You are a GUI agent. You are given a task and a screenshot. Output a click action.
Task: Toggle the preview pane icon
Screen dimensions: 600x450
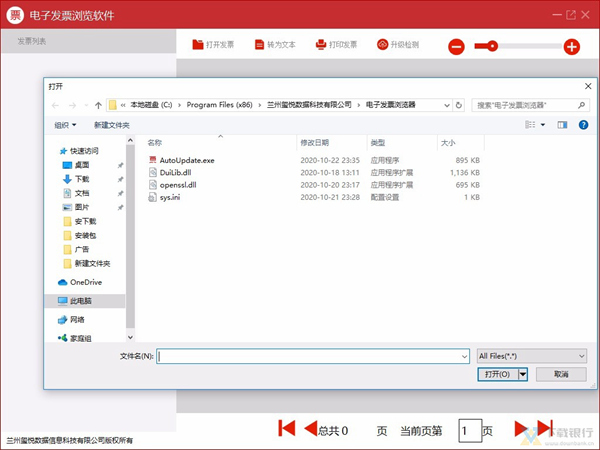pos(562,125)
